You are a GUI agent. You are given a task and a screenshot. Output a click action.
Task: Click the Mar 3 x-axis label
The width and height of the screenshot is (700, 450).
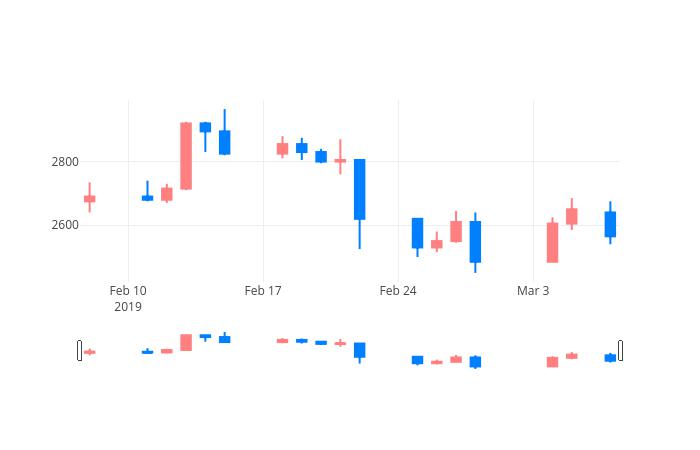click(533, 291)
